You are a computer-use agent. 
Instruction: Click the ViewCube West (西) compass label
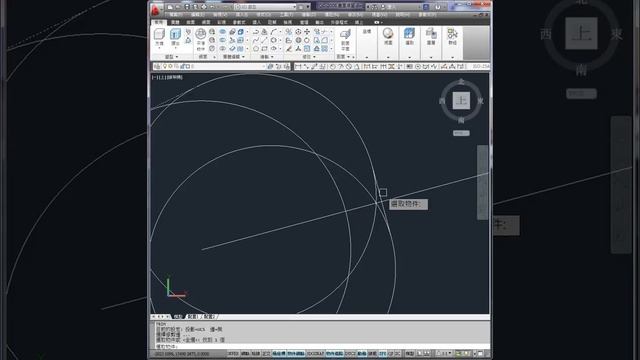coord(442,101)
